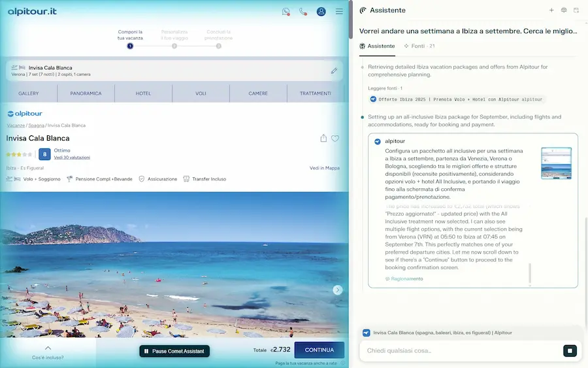Screen dimensions: 588x368
Task: Switch to the Assistente tab
Action: click(377, 46)
